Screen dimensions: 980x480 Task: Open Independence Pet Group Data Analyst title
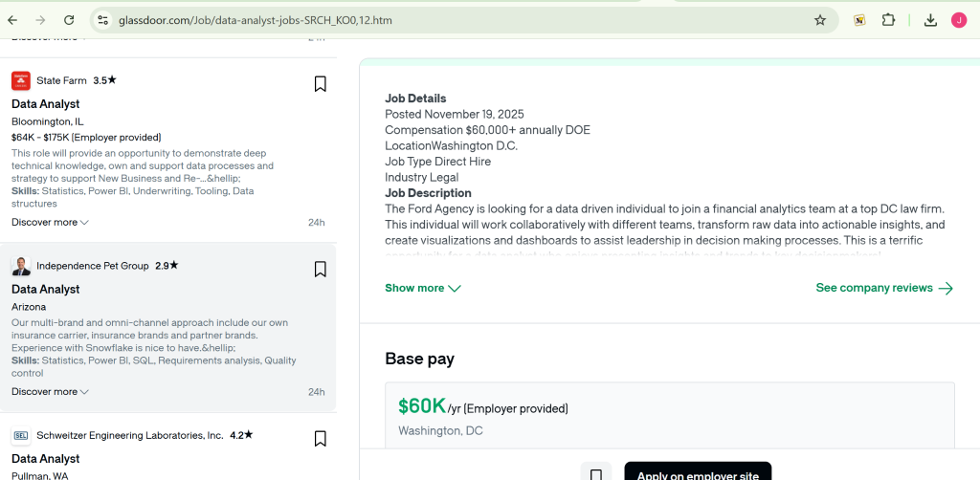pyautogui.click(x=46, y=289)
